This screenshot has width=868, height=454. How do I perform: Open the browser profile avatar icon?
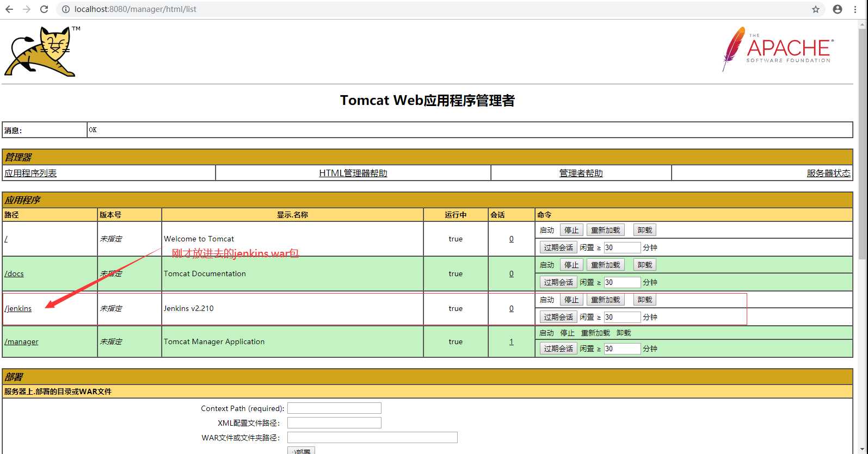tap(838, 9)
